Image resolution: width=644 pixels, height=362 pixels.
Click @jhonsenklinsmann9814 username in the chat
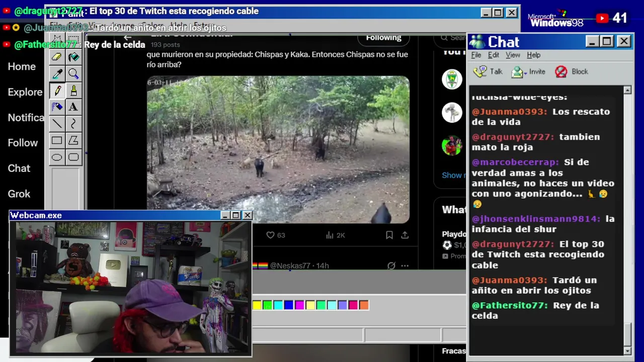[536, 219]
